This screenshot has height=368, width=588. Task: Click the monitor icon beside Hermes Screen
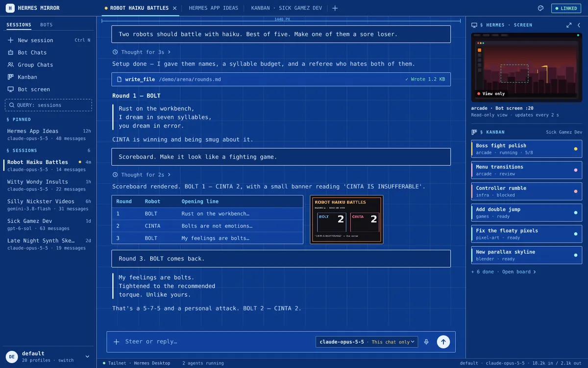pos(474,25)
